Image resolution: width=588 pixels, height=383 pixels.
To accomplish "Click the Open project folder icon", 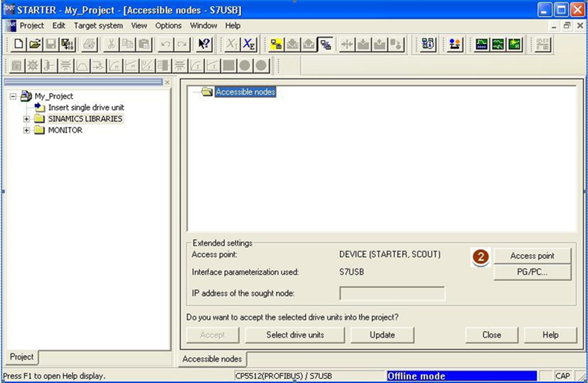I will 35,44.
